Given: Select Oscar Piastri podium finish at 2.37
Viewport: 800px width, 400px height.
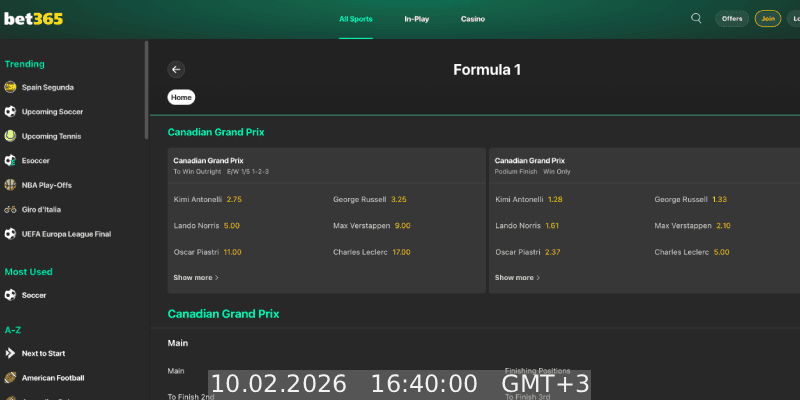Looking at the screenshot, I should point(528,252).
